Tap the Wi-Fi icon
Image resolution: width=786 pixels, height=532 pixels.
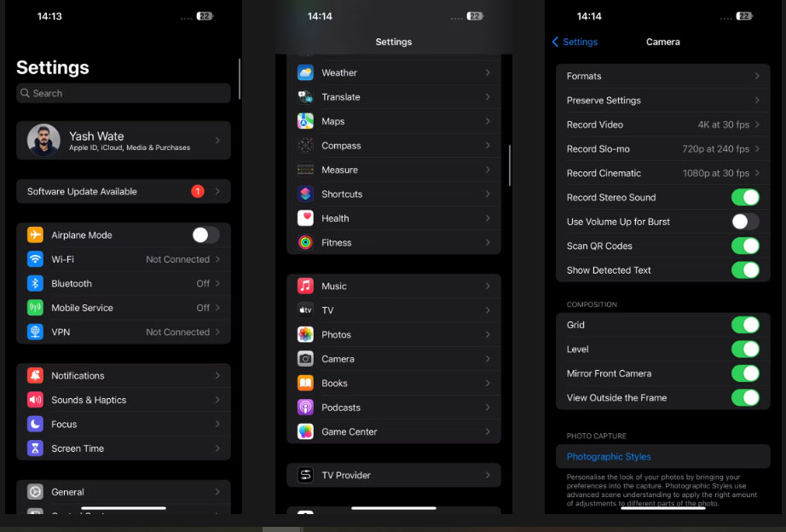[35, 259]
